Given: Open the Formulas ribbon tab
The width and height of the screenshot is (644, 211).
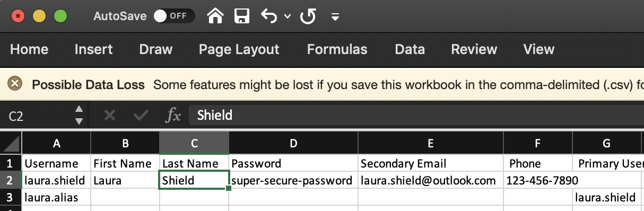Looking at the screenshot, I should click(337, 49).
